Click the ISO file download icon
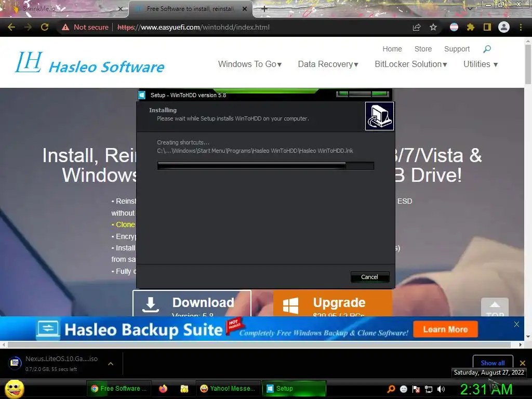Screen dimensions: 532x399 (15, 363)
